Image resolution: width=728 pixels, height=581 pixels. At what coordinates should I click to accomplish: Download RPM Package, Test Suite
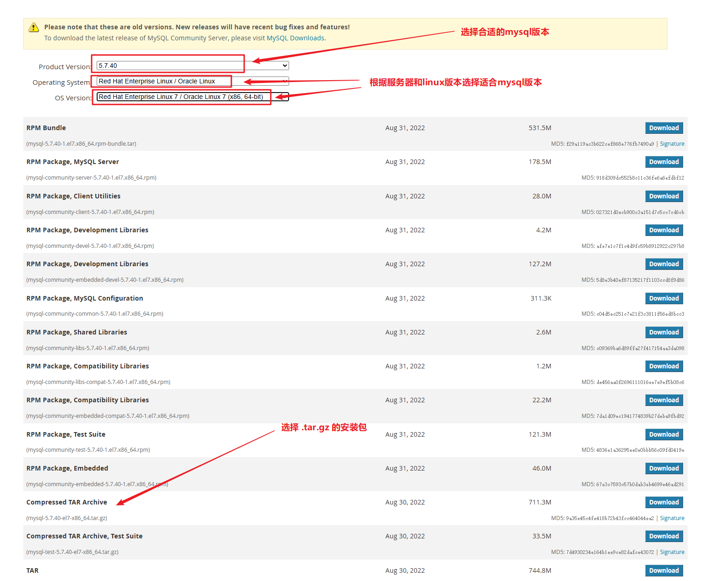[x=664, y=434]
